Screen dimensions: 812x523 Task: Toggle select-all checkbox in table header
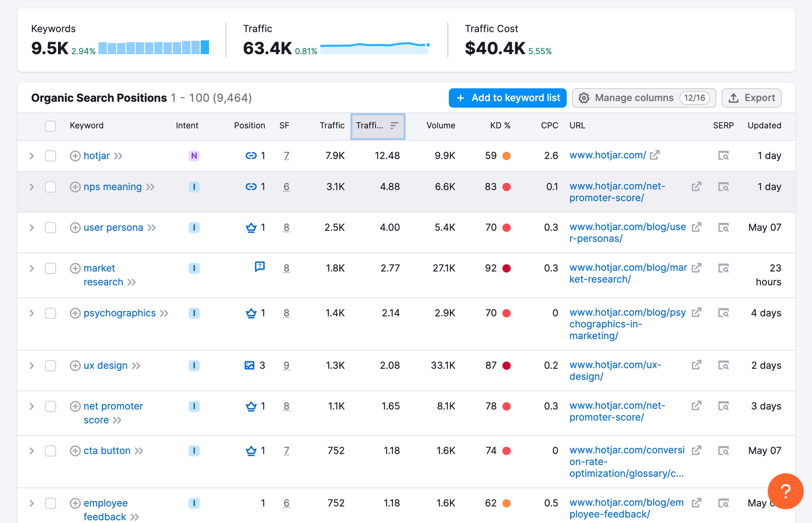point(50,126)
